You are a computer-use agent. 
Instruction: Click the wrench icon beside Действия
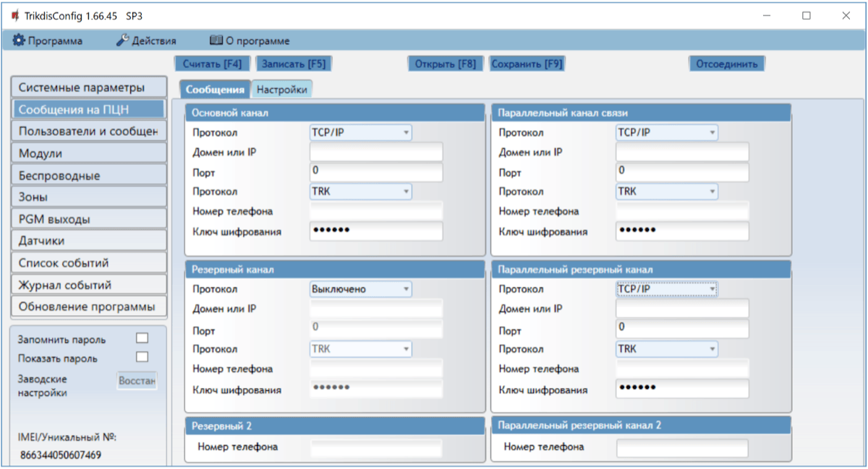point(122,41)
